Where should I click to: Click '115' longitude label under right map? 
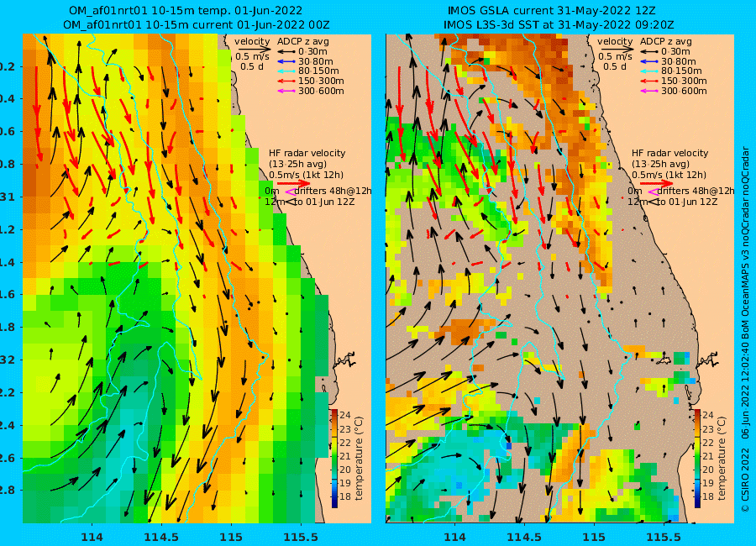pos(594,537)
